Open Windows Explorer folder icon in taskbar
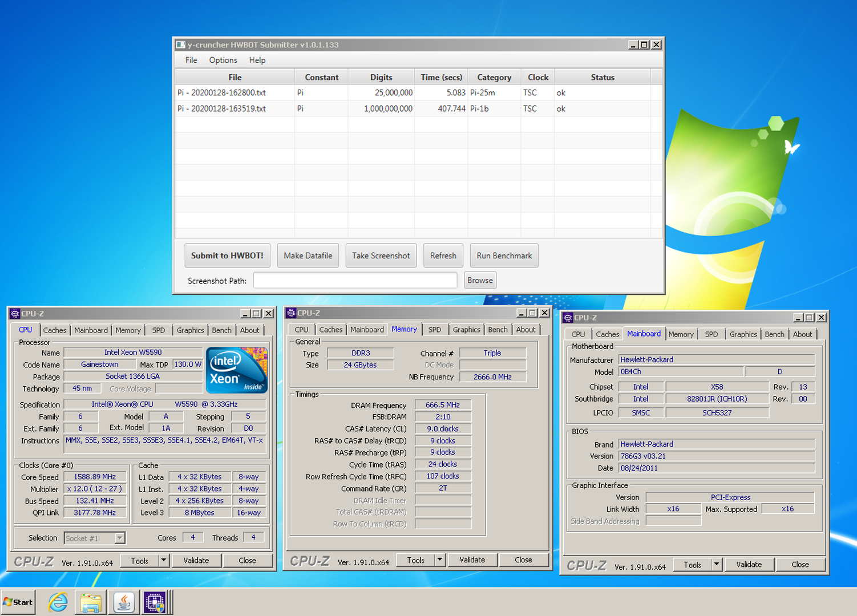 (x=91, y=602)
